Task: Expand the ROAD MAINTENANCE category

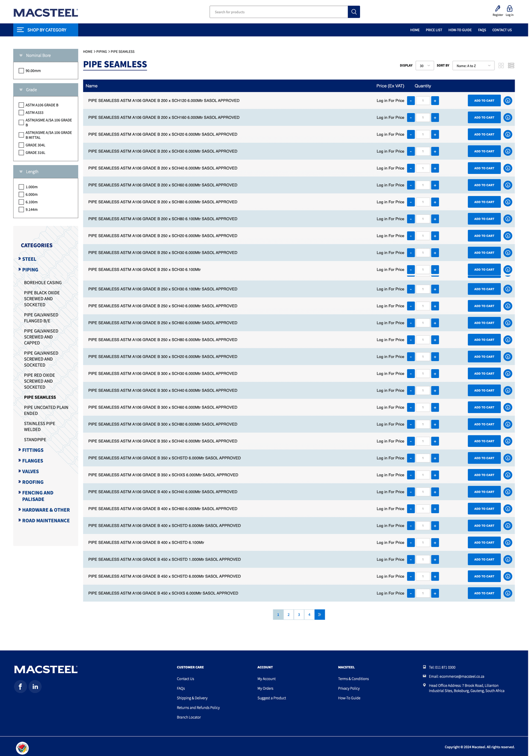Action: 46,521
